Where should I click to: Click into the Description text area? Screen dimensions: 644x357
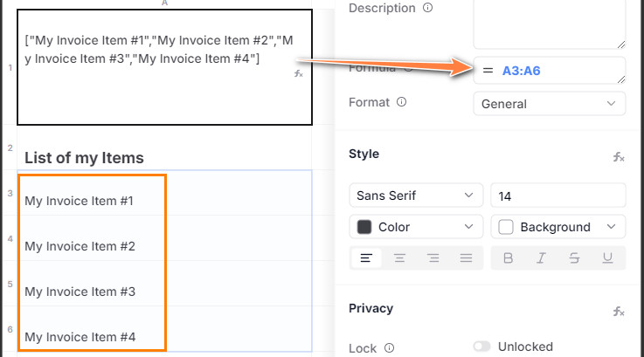(549, 24)
